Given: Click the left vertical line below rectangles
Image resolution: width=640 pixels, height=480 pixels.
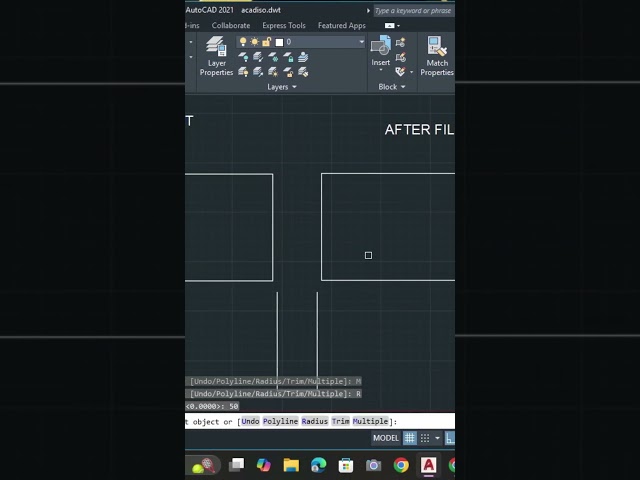Looking at the screenshot, I should (x=277, y=339).
